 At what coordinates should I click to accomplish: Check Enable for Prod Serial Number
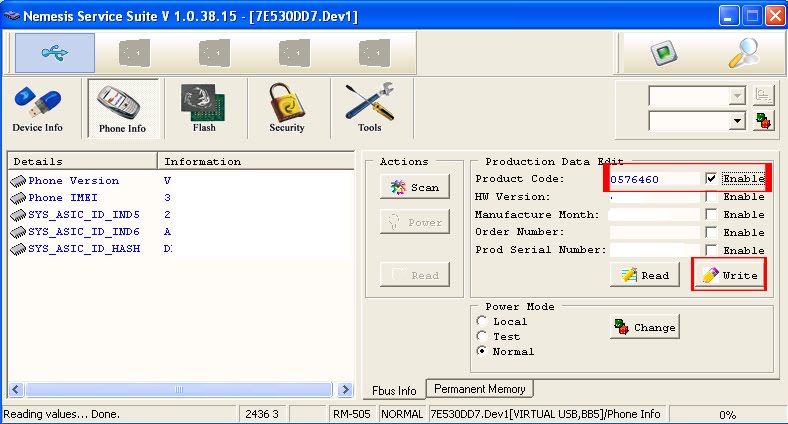coord(711,250)
